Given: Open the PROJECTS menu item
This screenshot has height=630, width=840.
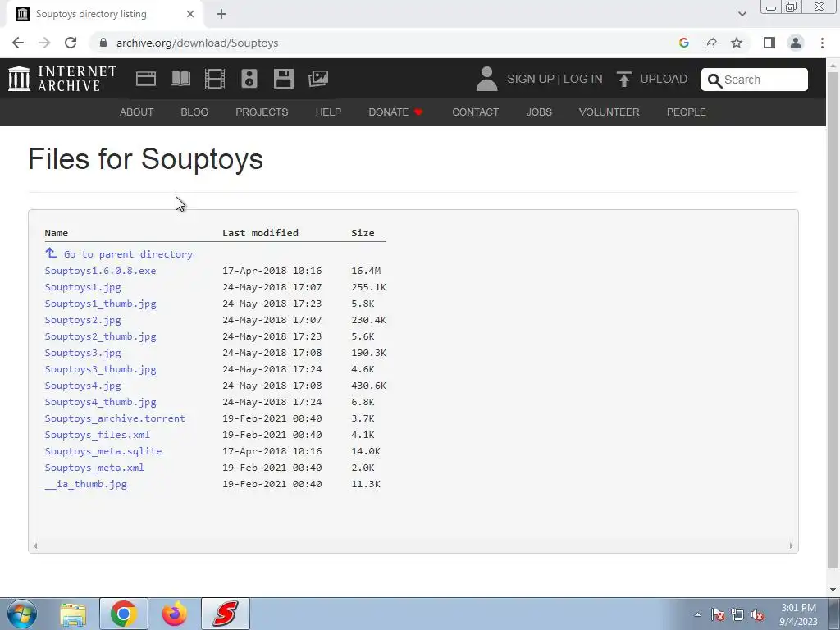Looking at the screenshot, I should (262, 112).
